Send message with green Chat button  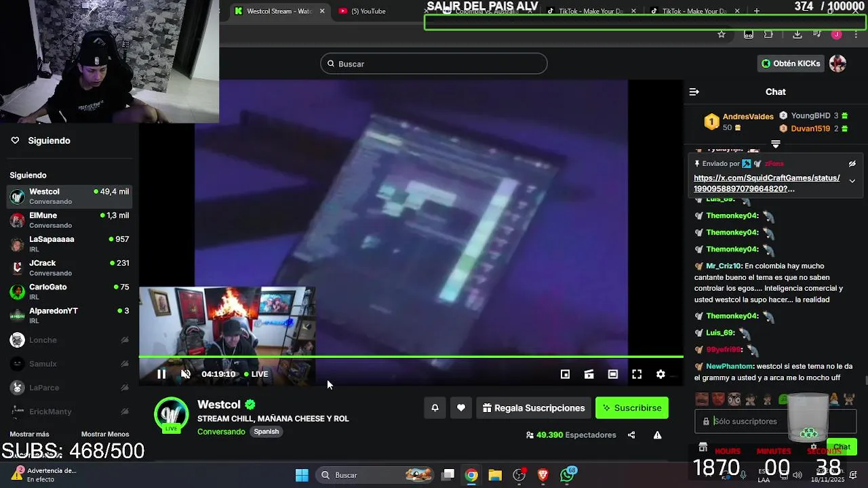[x=842, y=447]
